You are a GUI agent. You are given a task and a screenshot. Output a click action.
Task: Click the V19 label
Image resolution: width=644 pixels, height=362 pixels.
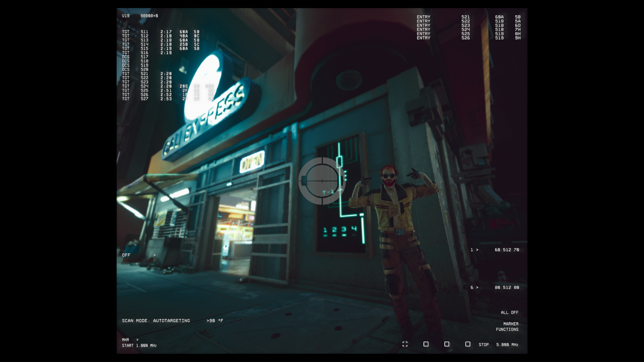(126, 16)
